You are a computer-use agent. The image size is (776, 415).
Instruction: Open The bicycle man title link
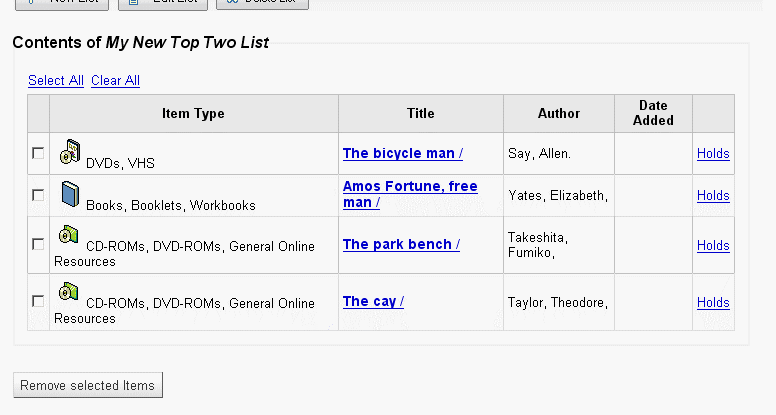coord(402,153)
